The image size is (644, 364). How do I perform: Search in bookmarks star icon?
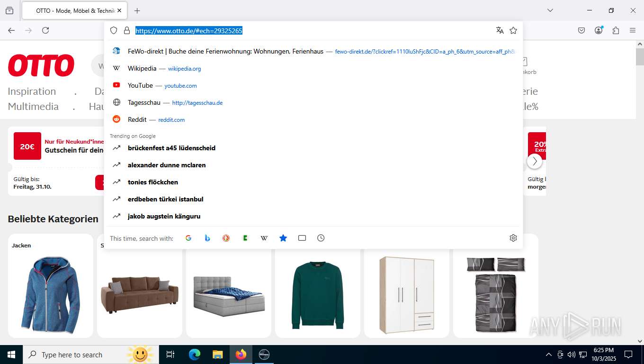click(283, 238)
